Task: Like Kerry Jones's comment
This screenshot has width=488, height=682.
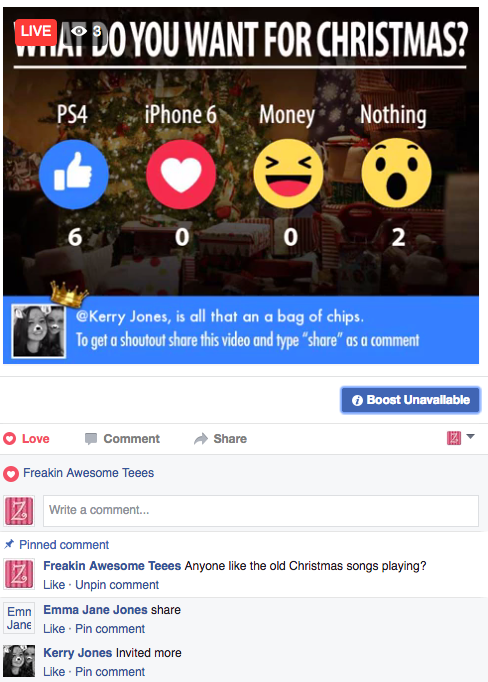Action: pyautogui.click(x=54, y=672)
